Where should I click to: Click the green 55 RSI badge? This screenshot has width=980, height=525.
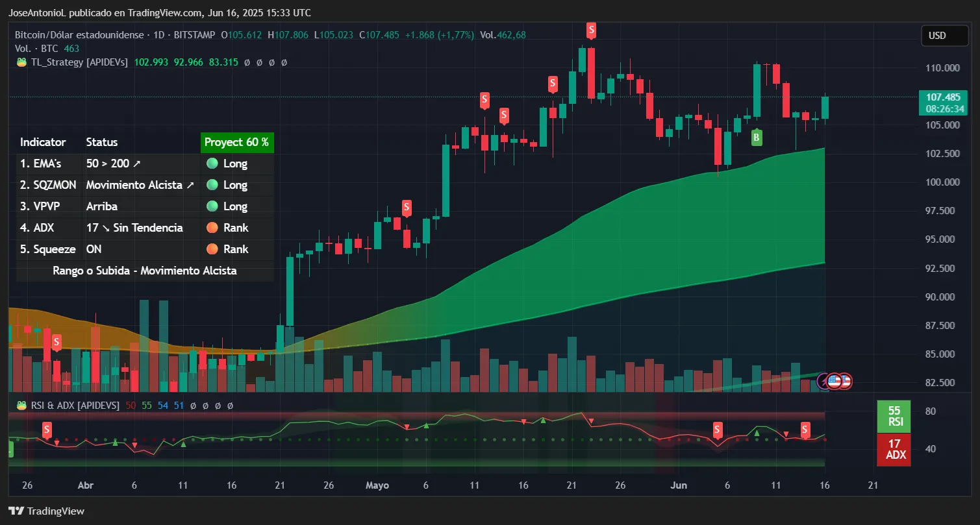pos(894,416)
